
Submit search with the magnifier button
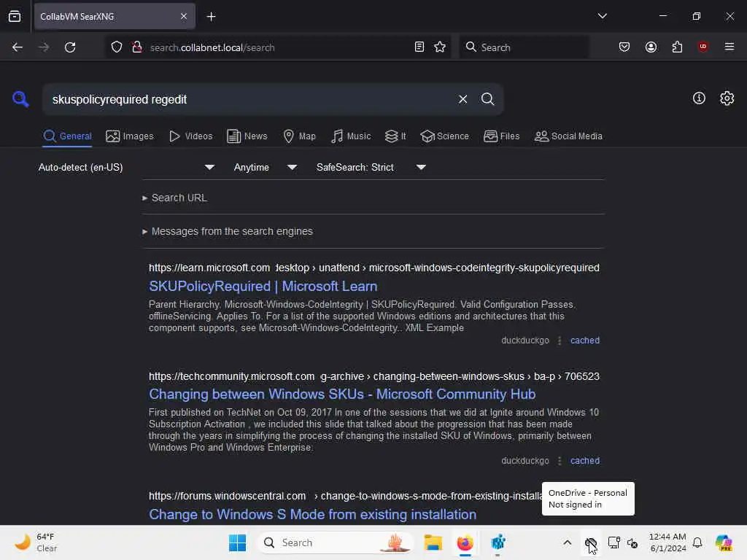(x=487, y=99)
